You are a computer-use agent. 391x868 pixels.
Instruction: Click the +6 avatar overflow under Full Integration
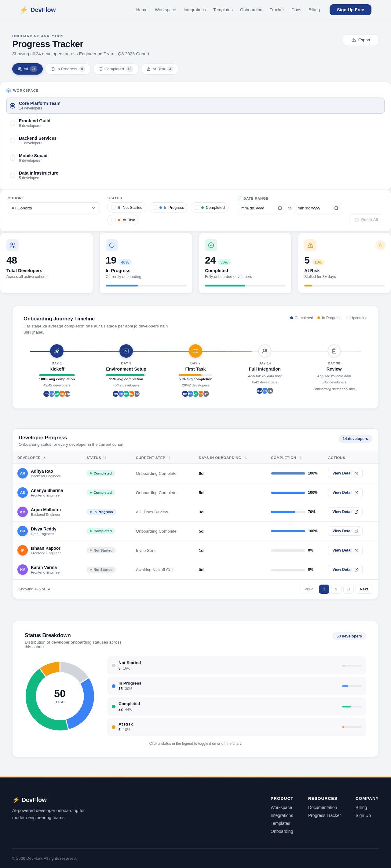pyautogui.click(x=270, y=391)
